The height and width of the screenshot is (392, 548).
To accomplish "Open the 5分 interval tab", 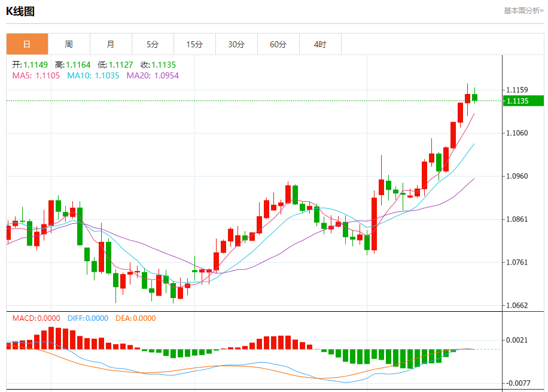I will [153, 44].
